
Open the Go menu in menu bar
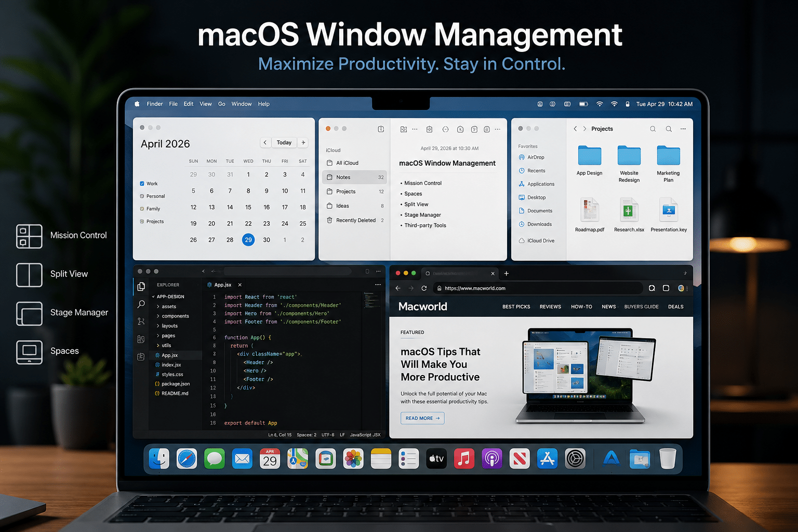(222, 104)
